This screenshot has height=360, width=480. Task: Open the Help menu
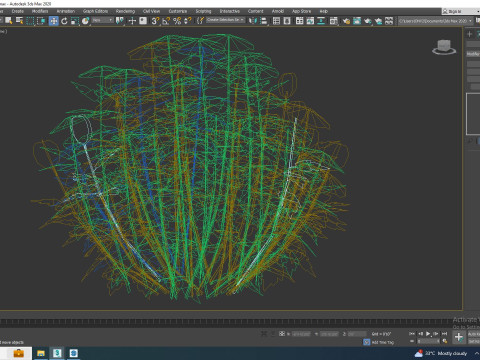[x=323, y=11]
